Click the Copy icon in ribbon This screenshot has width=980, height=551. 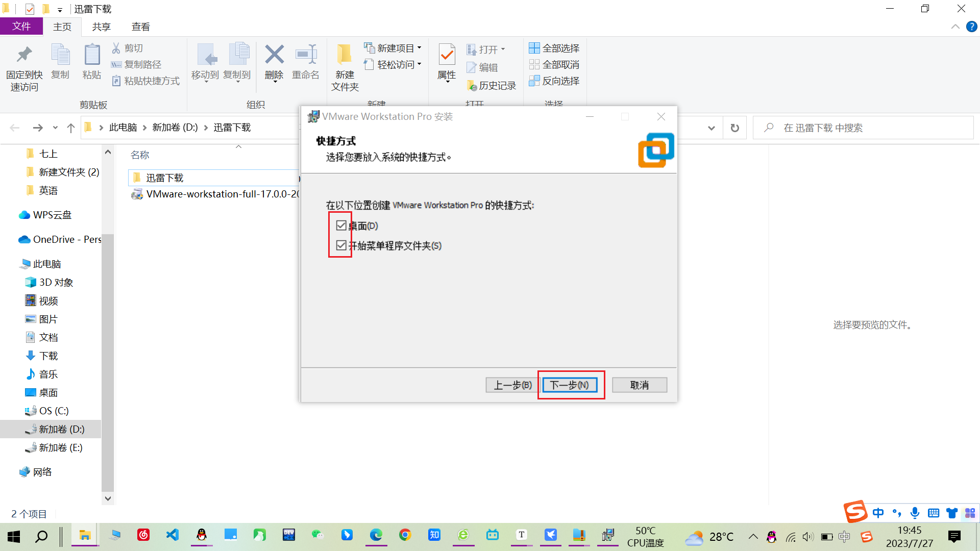pyautogui.click(x=60, y=55)
